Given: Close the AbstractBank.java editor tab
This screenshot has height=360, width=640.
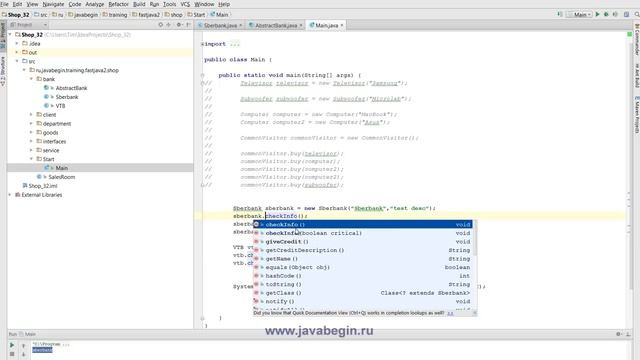Looking at the screenshot, I should (301, 25).
